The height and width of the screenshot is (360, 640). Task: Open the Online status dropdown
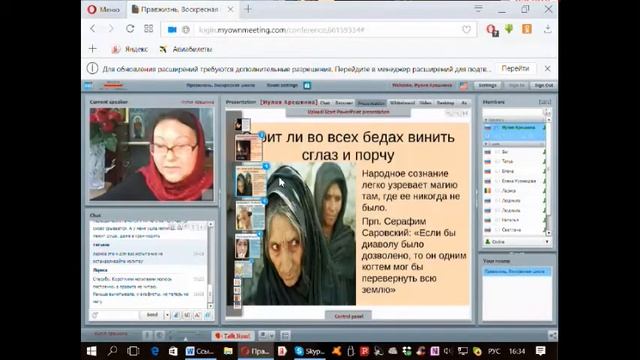517,242
